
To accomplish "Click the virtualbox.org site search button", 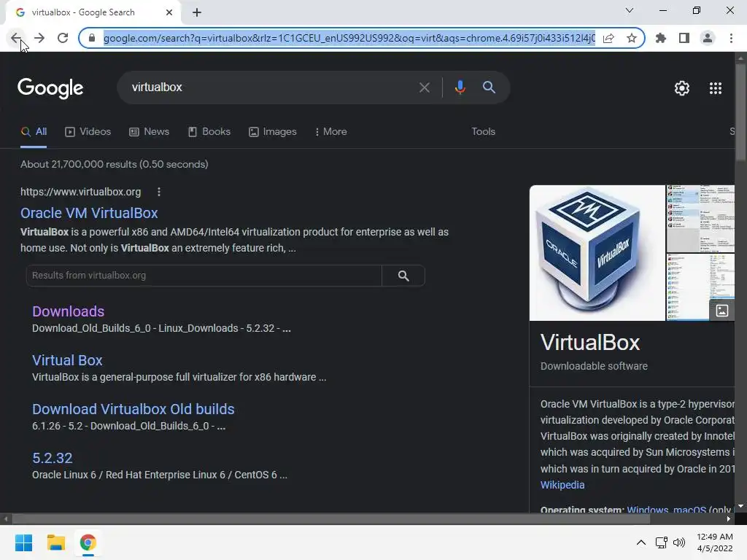I will pos(403,275).
